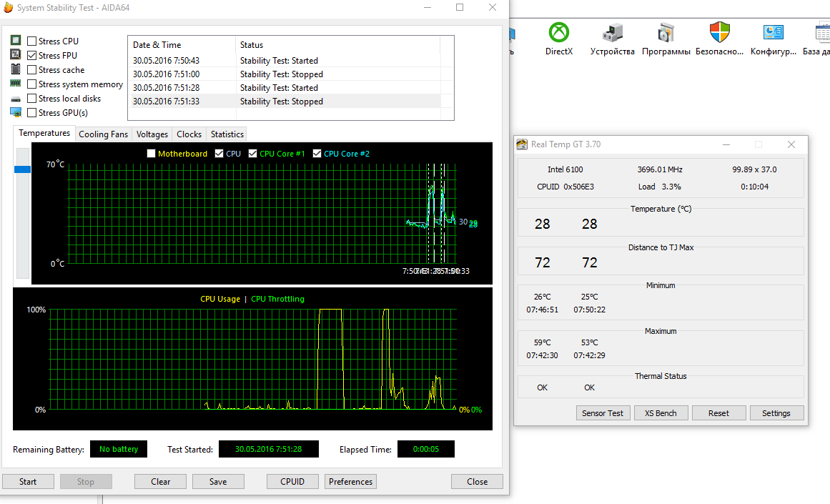
Task: Select the 7:51:28 Stability Test Started row
Action: click(285, 87)
